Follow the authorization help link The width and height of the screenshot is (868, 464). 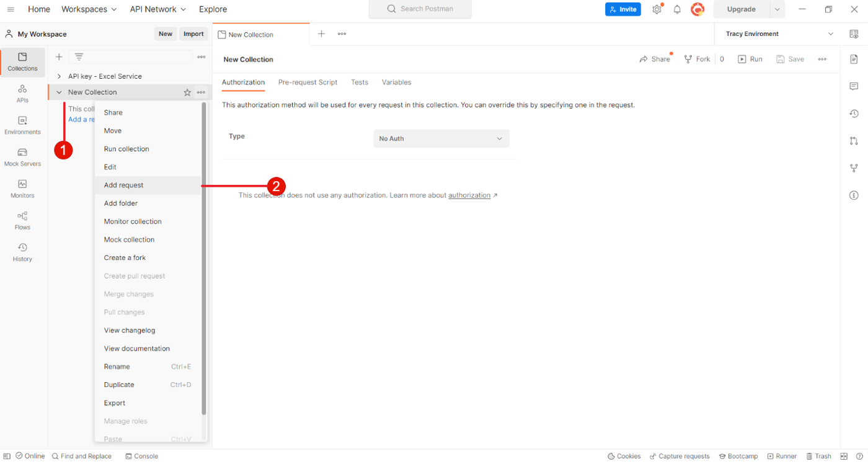coord(469,195)
